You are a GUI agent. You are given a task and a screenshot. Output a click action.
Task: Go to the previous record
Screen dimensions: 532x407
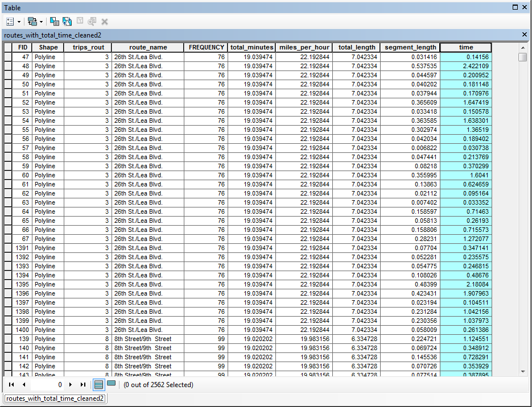click(24, 385)
